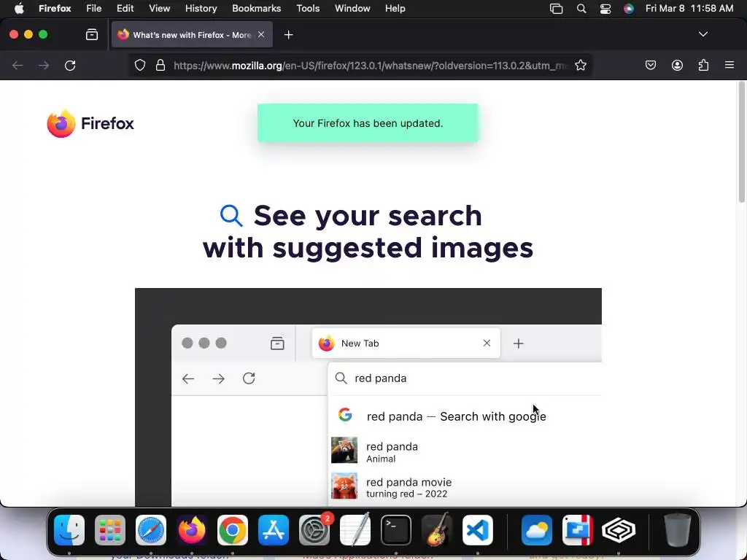This screenshot has width=747, height=560.
Task: Open the Help menu
Action: pos(395,9)
